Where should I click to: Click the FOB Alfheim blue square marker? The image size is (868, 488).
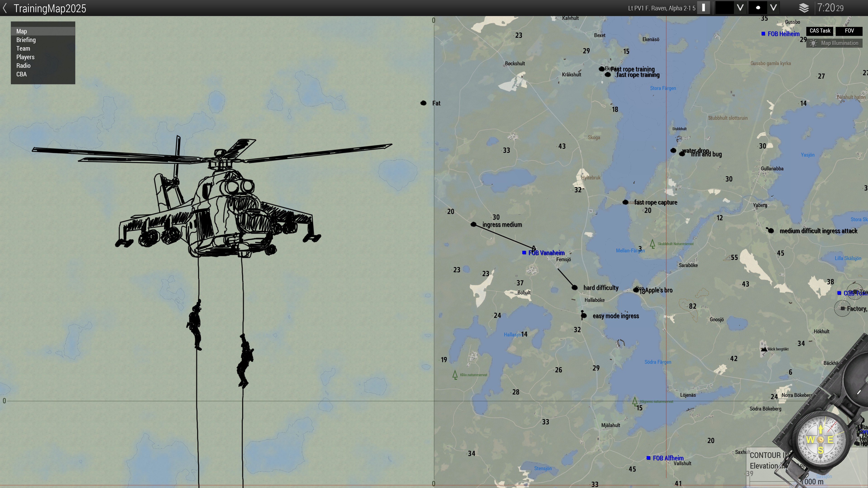pyautogui.click(x=648, y=458)
